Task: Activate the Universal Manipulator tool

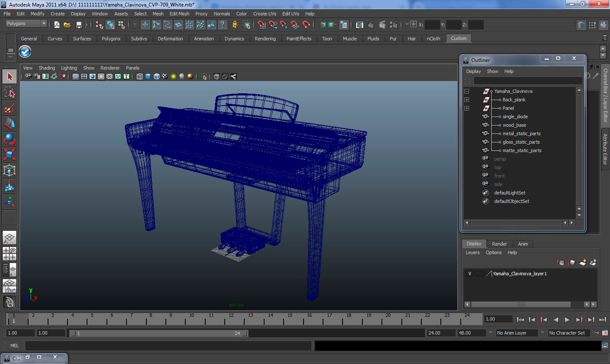Action: pos(9,171)
